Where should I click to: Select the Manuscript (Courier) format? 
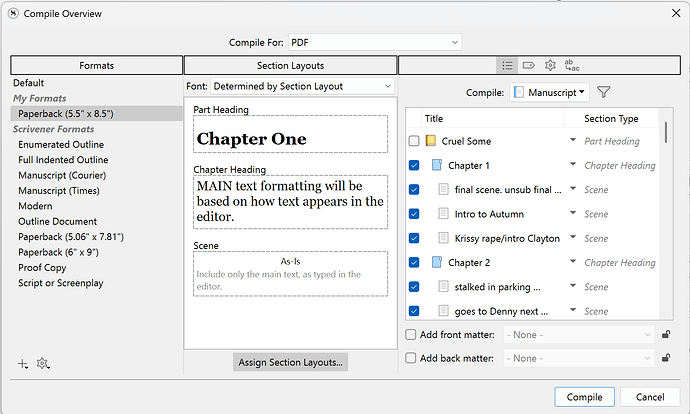tap(62, 175)
